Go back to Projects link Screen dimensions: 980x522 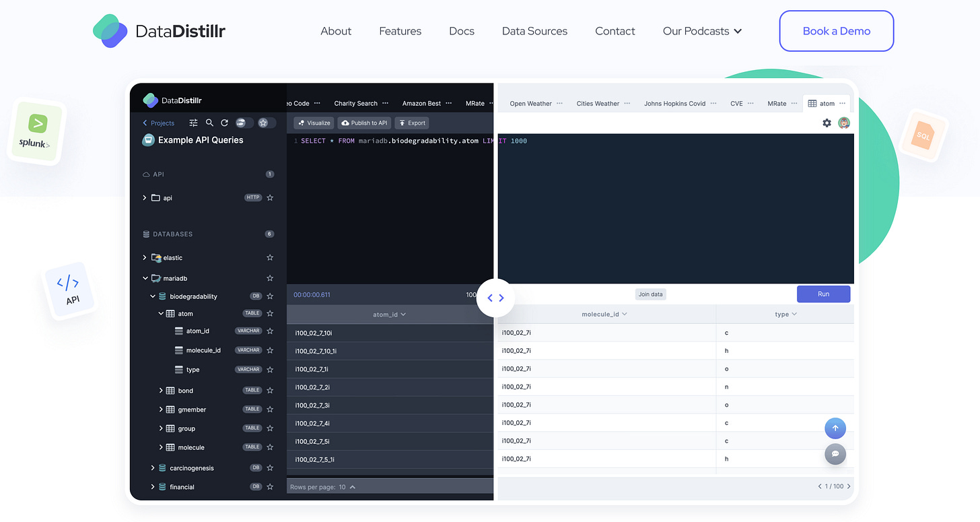(x=158, y=123)
